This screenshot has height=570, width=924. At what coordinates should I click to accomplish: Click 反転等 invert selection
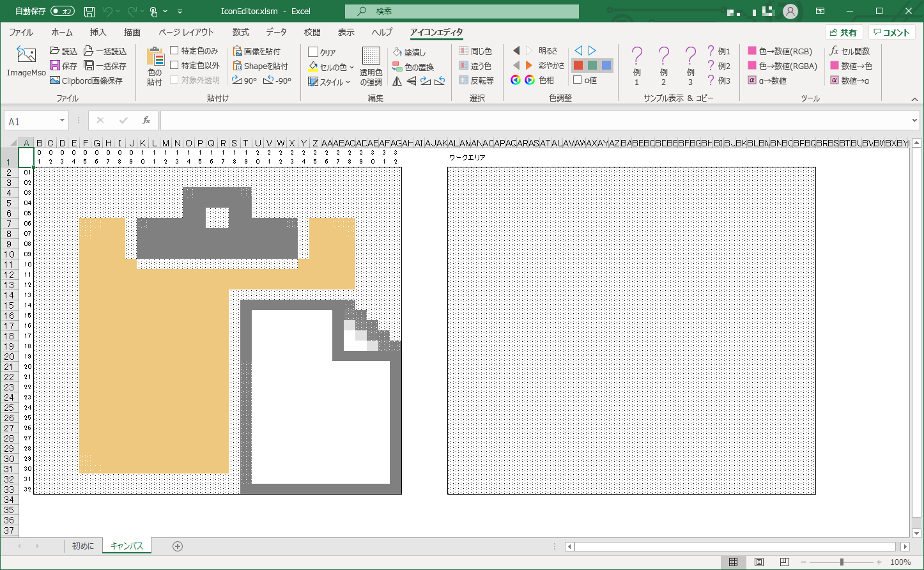pos(477,81)
